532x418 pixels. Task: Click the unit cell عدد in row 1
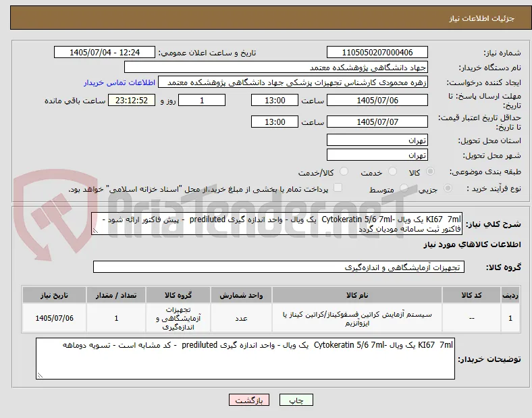click(x=241, y=318)
